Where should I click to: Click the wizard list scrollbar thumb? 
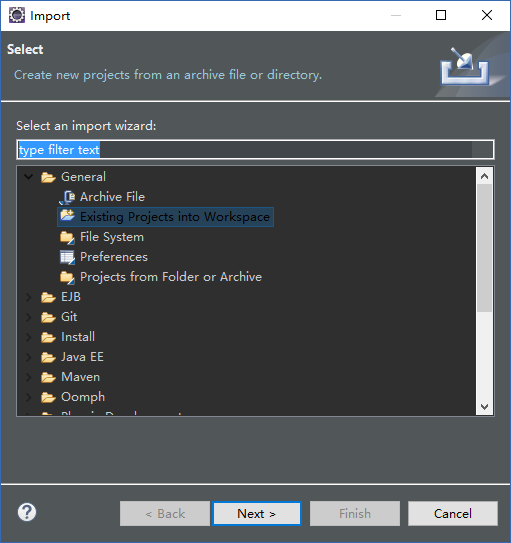(484, 248)
